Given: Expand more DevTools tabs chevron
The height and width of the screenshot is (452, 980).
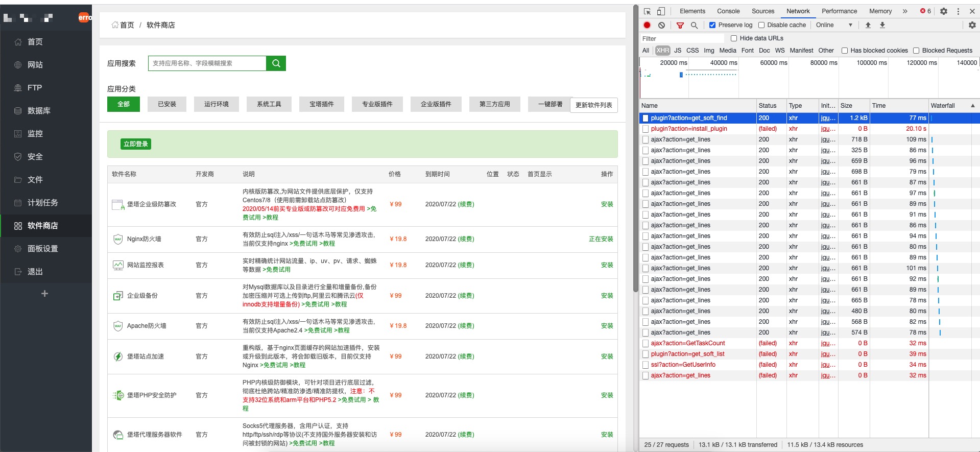Looking at the screenshot, I should tap(905, 11).
